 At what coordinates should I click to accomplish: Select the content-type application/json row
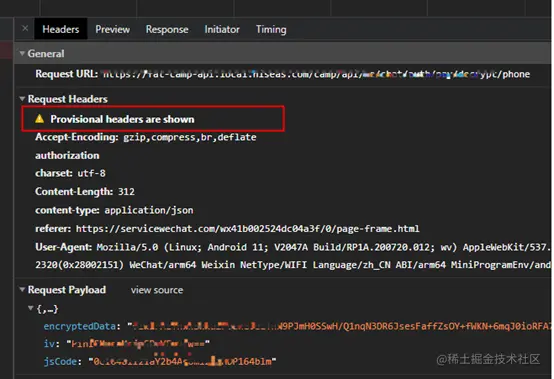(x=114, y=211)
